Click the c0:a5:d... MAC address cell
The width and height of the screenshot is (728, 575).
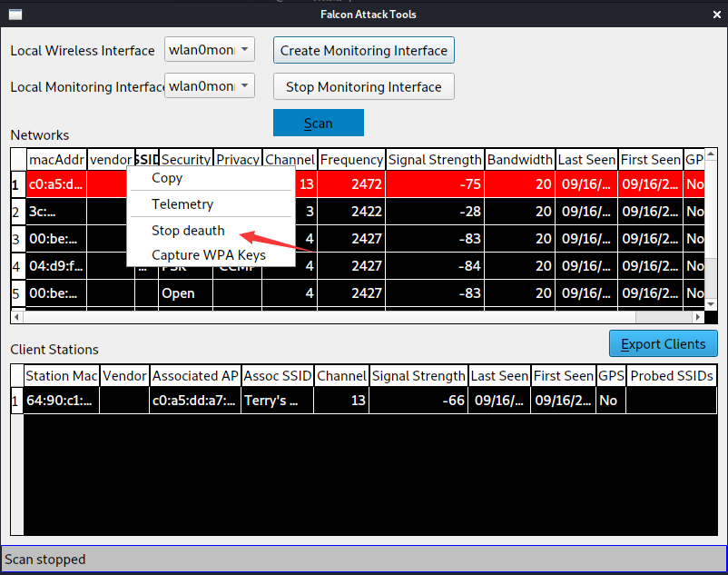click(56, 184)
